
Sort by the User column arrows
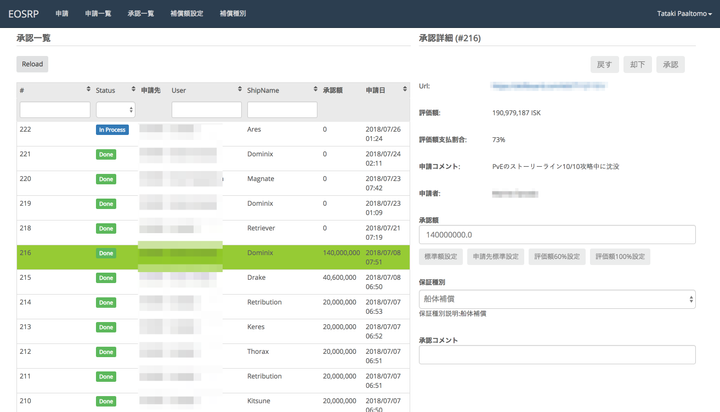[x=237, y=90]
